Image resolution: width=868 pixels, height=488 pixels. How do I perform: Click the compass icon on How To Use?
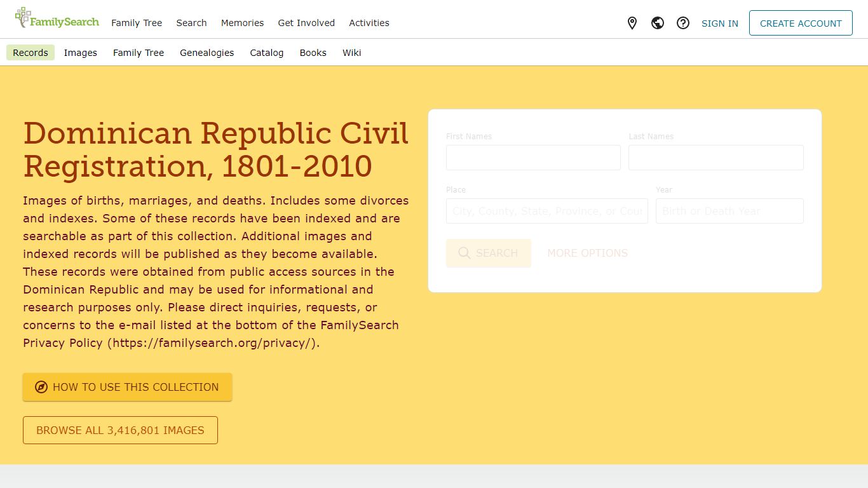(41, 387)
